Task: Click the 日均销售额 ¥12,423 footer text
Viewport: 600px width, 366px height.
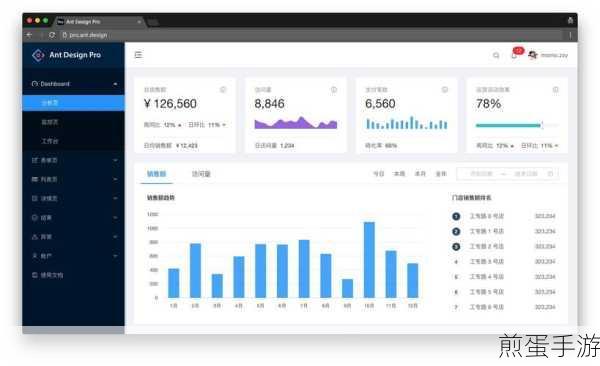Action: click(x=171, y=146)
